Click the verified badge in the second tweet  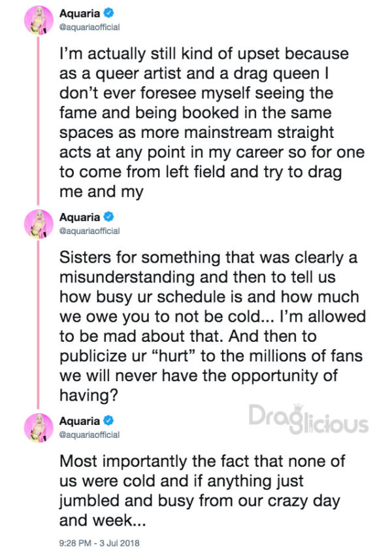109,216
